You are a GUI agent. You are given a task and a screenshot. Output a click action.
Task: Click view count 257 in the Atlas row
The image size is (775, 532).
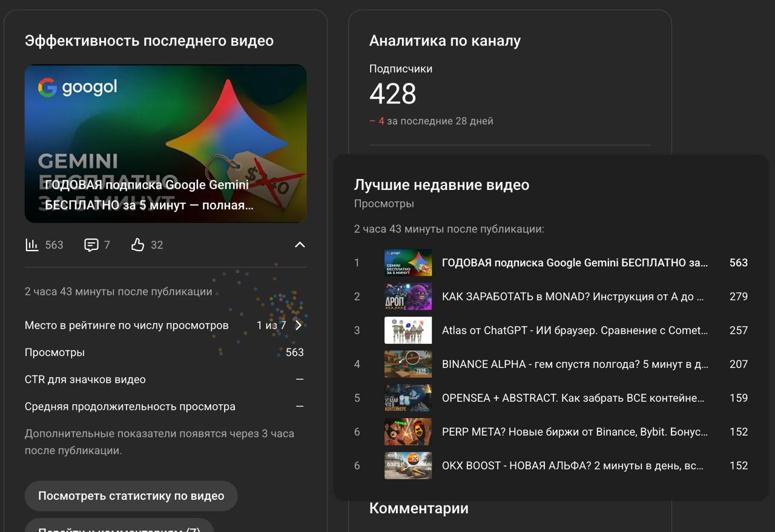point(739,330)
